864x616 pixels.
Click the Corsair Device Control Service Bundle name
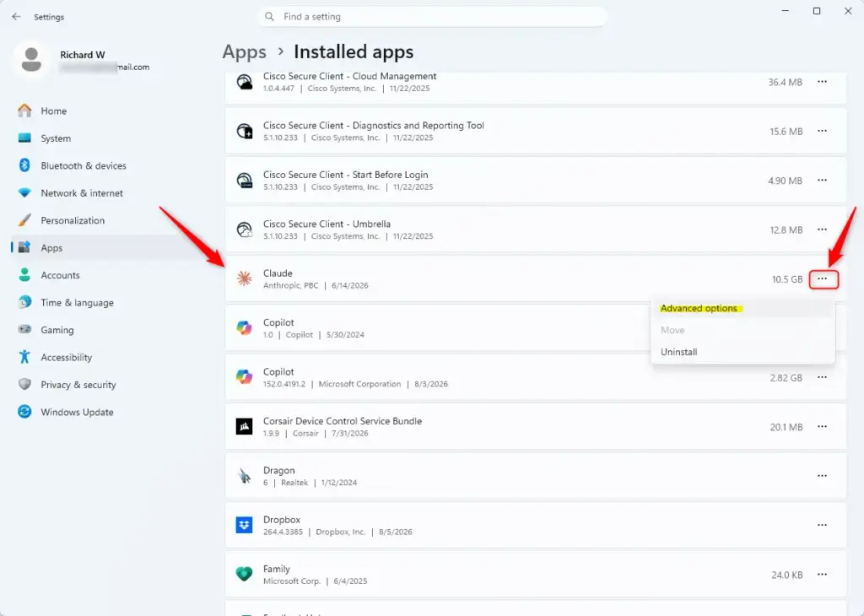[x=343, y=421]
